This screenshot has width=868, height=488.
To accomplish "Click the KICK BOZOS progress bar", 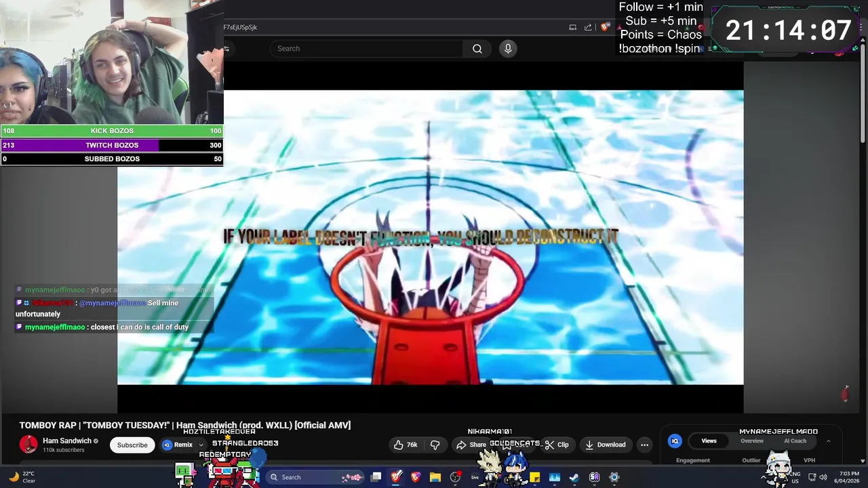I will pyautogui.click(x=112, y=131).
